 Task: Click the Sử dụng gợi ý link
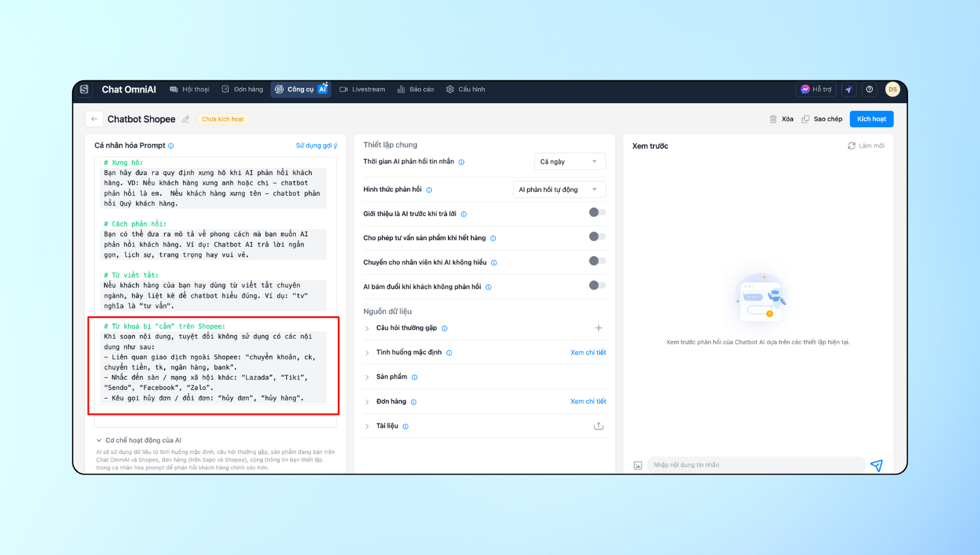[x=316, y=146]
